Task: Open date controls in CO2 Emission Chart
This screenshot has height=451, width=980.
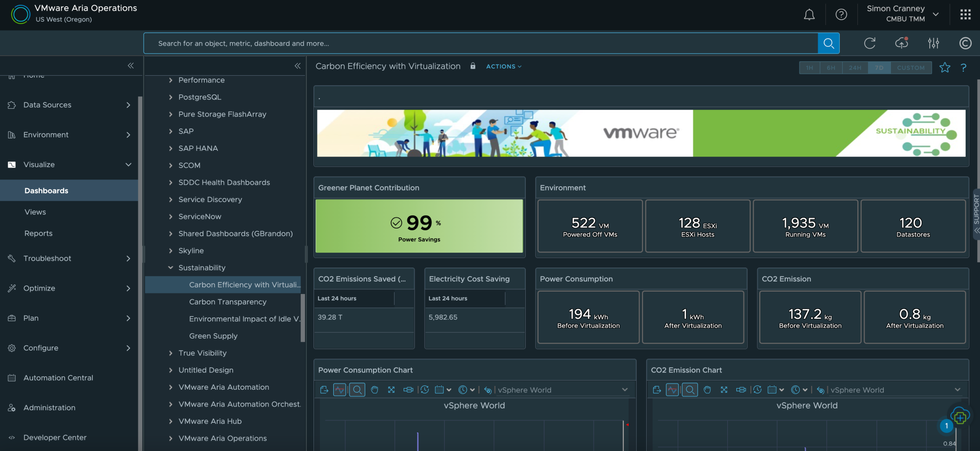Action: pos(776,390)
